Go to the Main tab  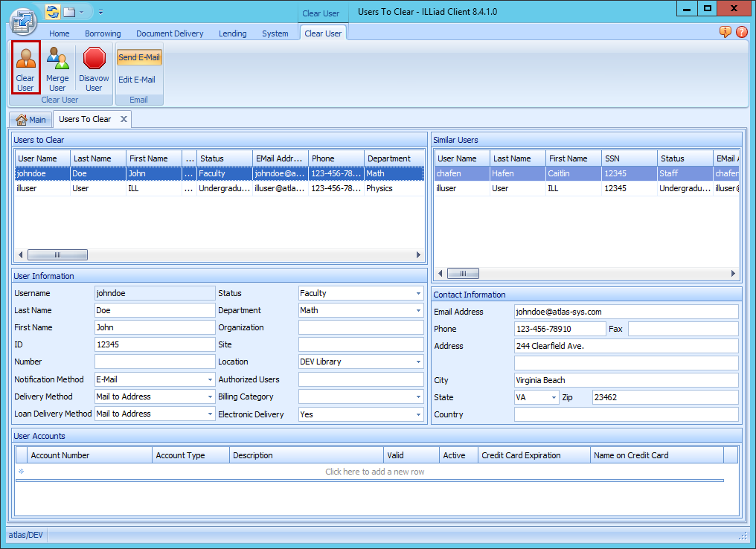[31, 120]
